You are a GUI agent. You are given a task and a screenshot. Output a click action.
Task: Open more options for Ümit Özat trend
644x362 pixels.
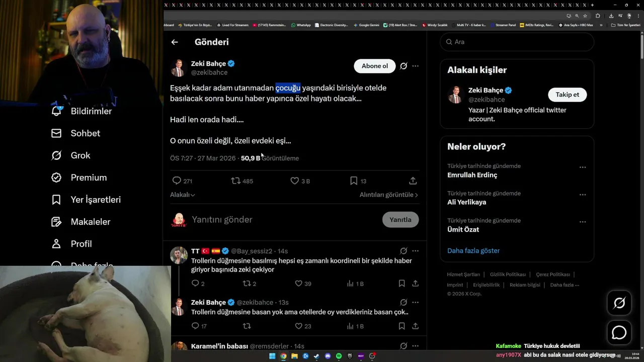click(x=583, y=222)
